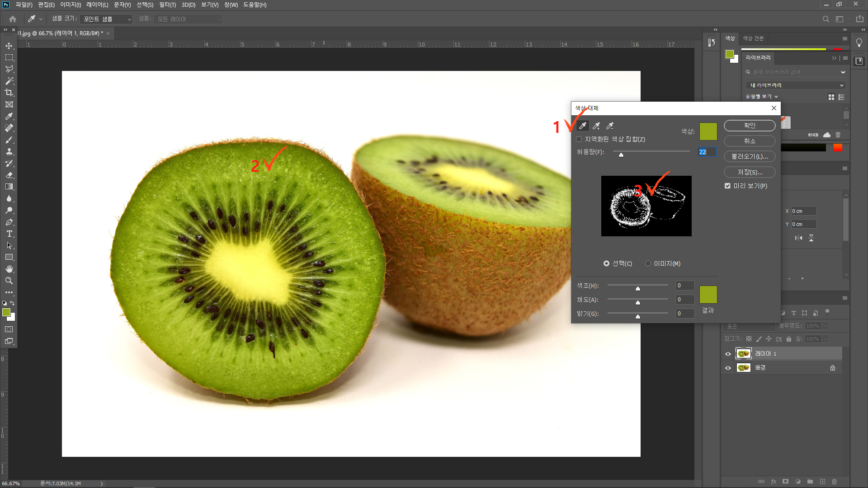
Task: Click the Subtract from Sample eyedropper
Action: (x=610, y=126)
